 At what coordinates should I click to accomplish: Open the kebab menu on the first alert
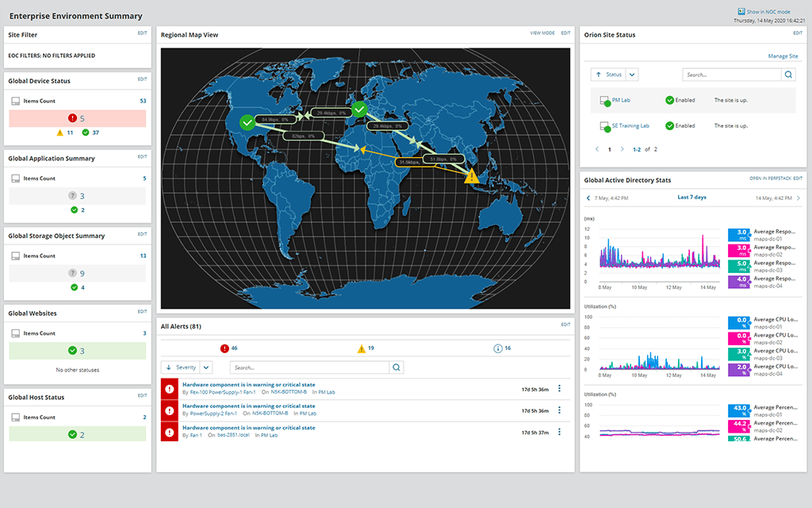tap(560, 388)
